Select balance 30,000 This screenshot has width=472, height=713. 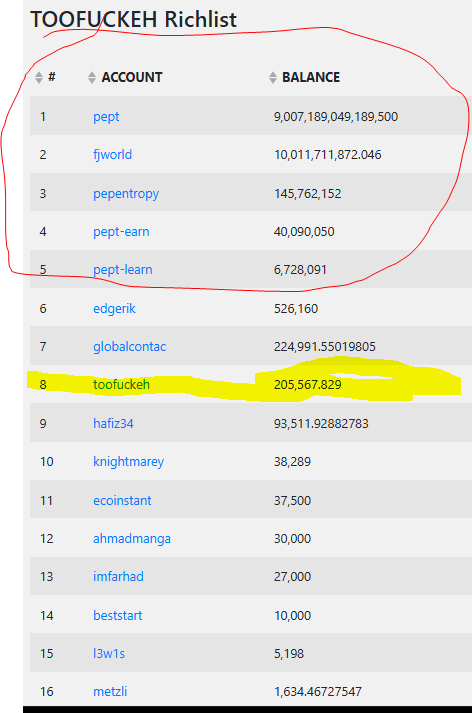(x=292, y=539)
